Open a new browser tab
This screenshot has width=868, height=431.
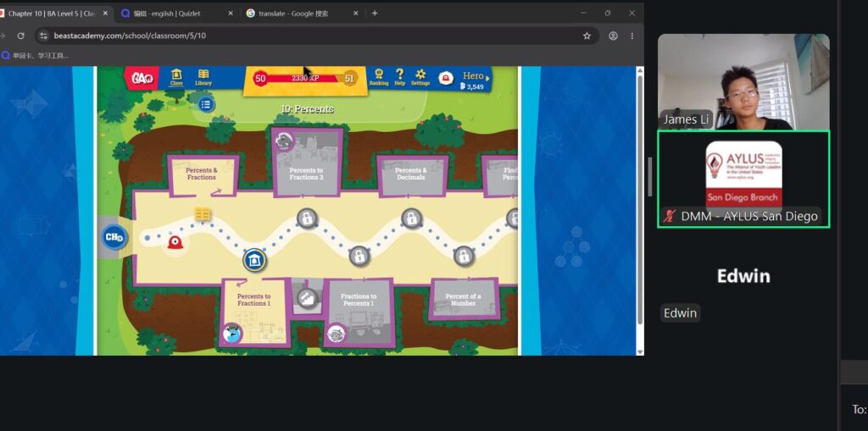[375, 14]
